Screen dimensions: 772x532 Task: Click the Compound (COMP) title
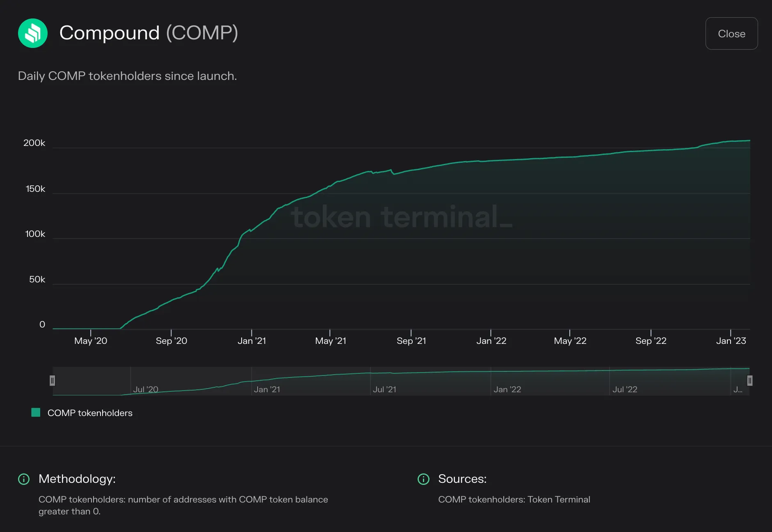(148, 33)
